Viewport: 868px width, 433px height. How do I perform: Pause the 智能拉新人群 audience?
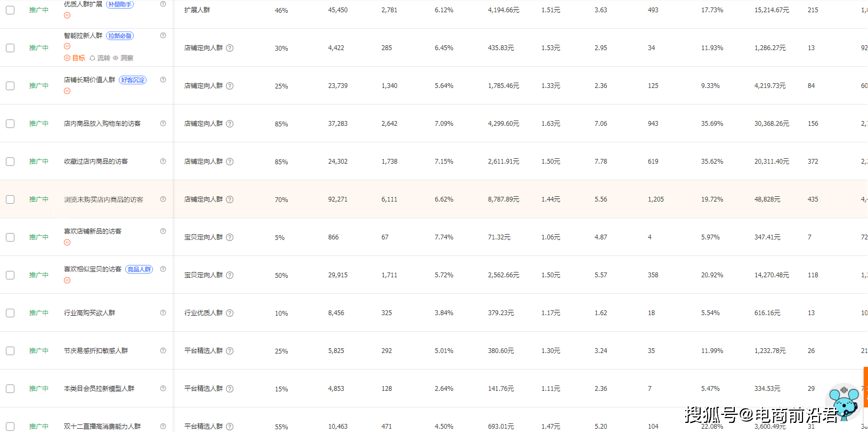click(67, 46)
